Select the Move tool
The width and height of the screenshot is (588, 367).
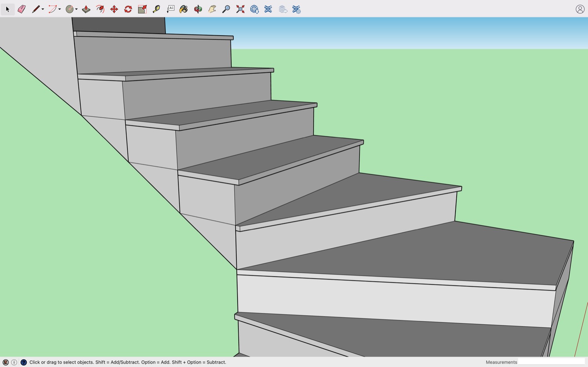(114, 9)
